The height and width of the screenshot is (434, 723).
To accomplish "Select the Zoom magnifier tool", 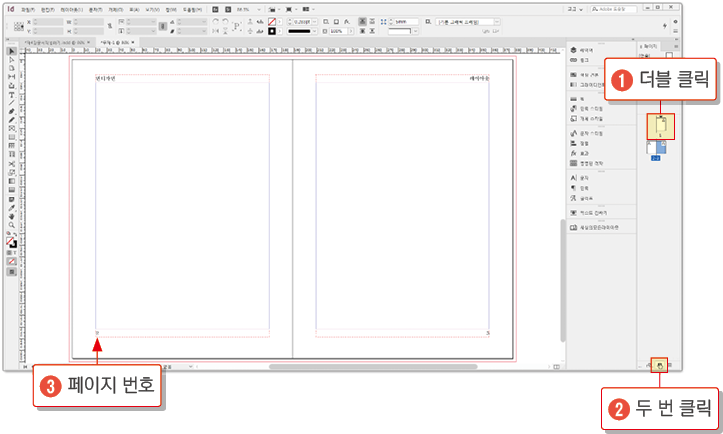I will click(12, 225).
